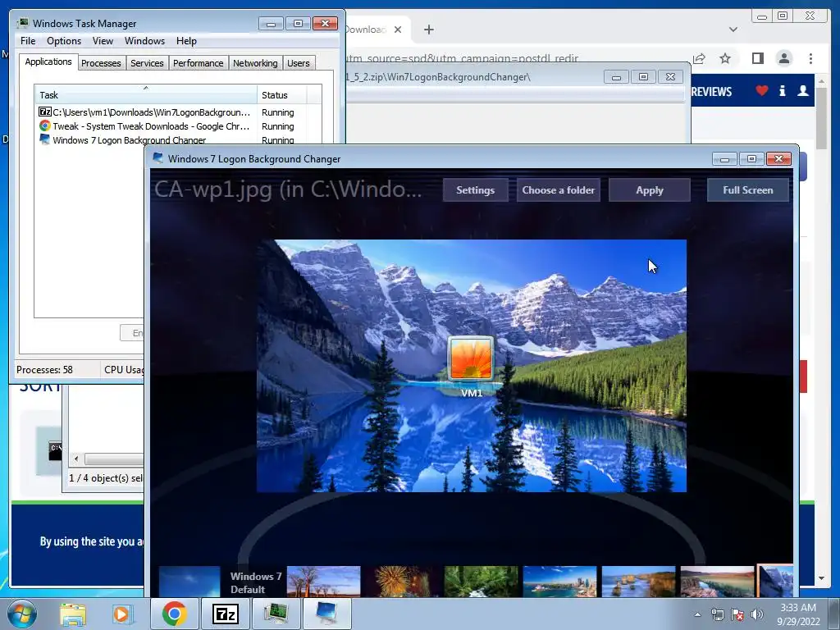The width and height of the screenshot is (840, 630).
Task: Bookmark this page with the star icon
Action: pos(725,58)
